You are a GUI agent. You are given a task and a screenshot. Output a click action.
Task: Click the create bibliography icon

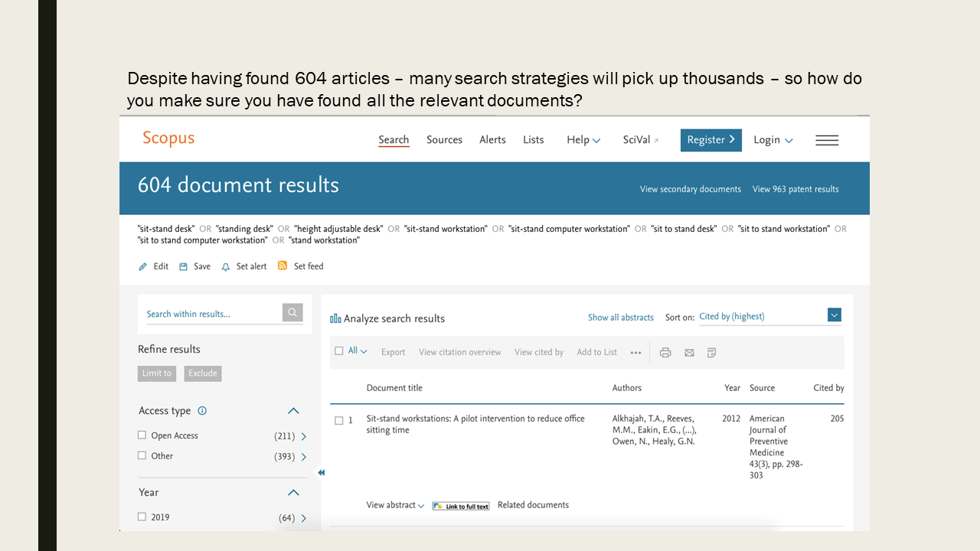711,352
